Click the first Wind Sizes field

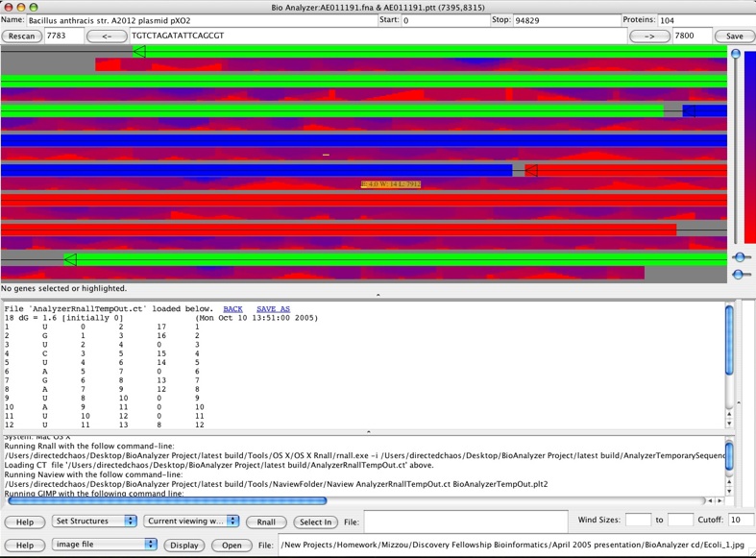click(639, 520)
